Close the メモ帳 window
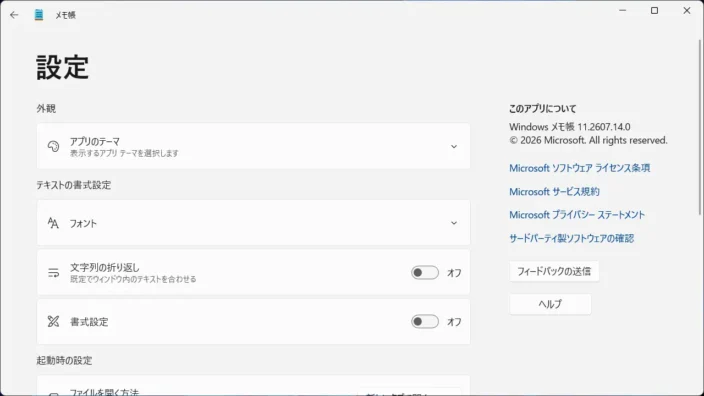The height and width of the screenshot is (396, 704). click(x=687, y=10)
